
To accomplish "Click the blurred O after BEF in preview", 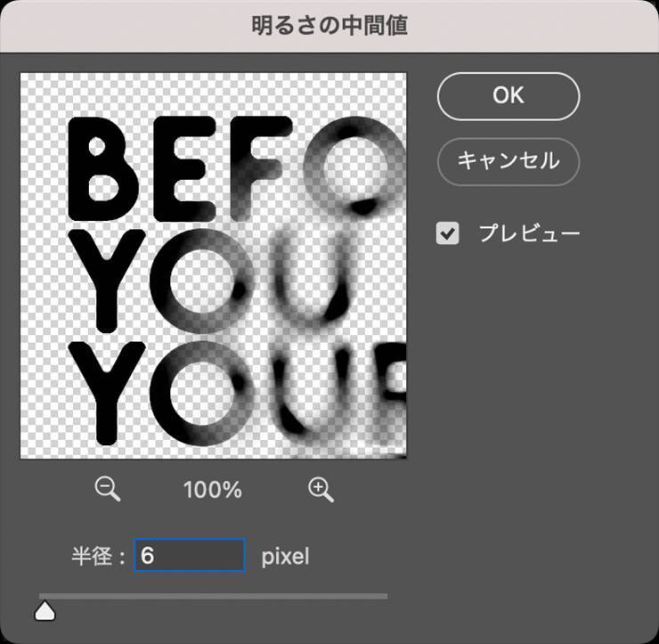I will pos(354,165).
